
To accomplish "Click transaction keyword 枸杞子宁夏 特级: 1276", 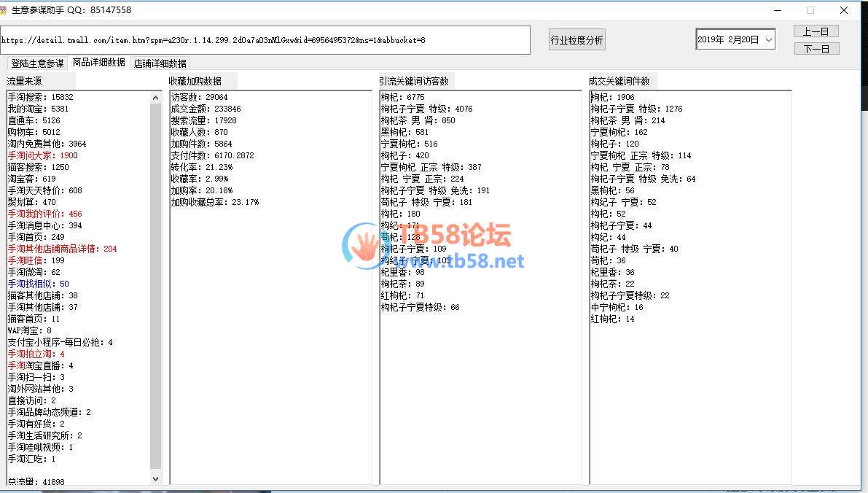I will click(637, 109).
